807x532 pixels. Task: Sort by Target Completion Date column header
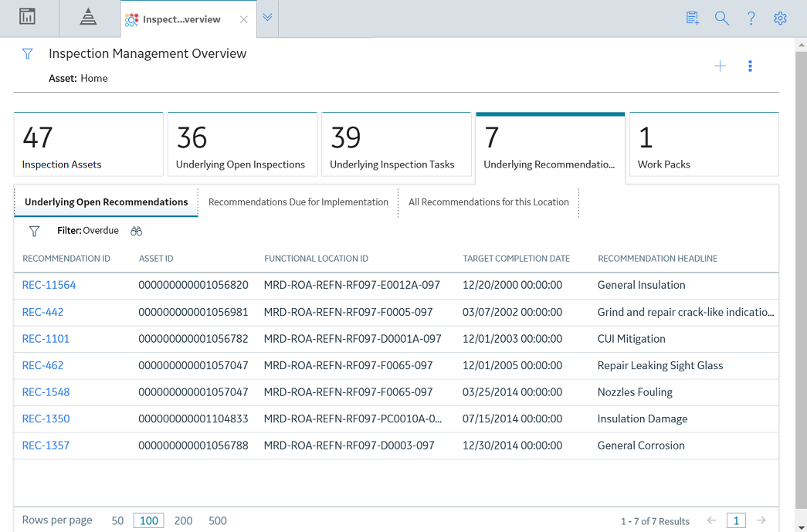pos(516,259)
